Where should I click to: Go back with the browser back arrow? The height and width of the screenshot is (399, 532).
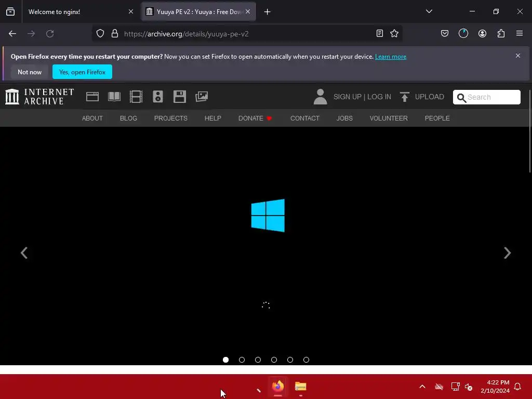[12, 34]
